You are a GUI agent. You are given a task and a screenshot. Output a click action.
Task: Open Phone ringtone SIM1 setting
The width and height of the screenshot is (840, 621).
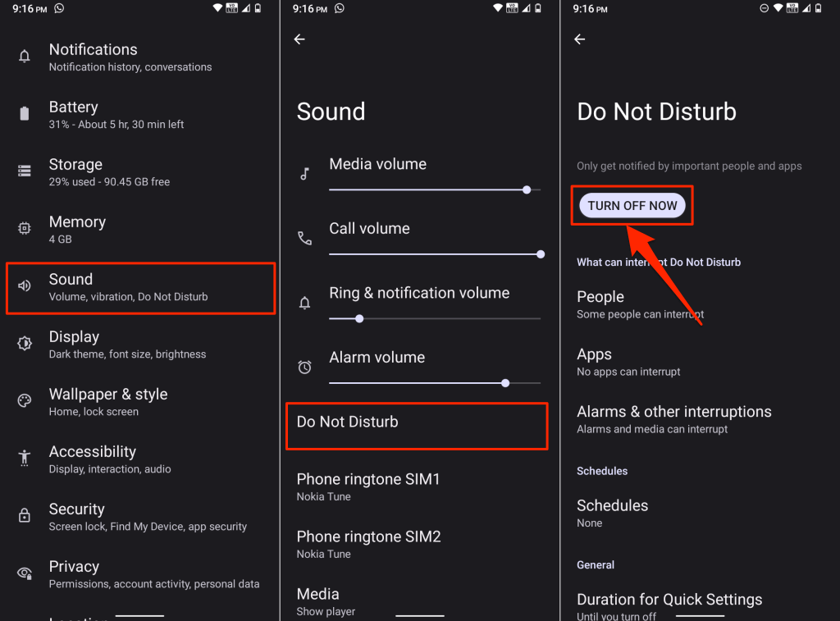point(368,486)
